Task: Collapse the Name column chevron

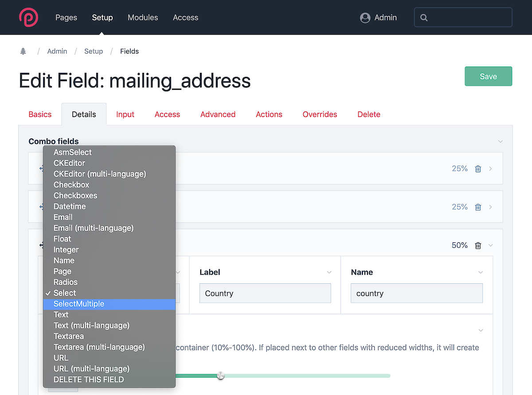Action: click(481, 272)
